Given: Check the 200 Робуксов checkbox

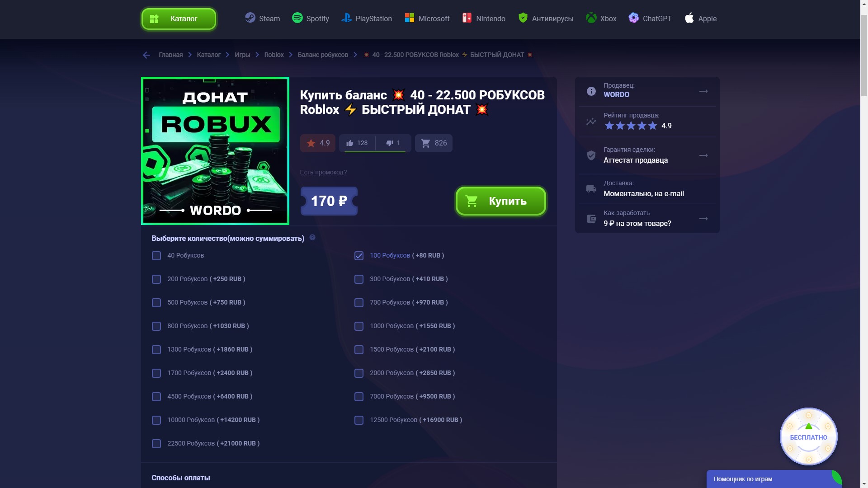Looking at the screenshot, I should pos(156,279).
